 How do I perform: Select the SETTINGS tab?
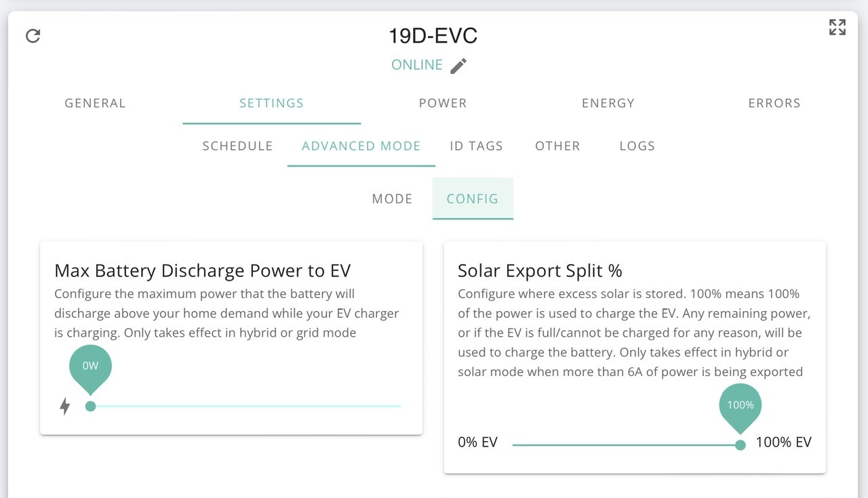pos(271,103)
